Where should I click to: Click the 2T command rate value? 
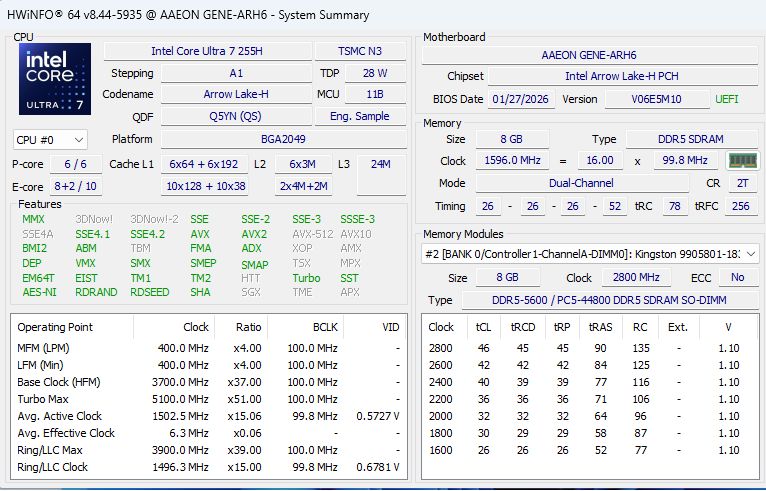tap(743, 183)
